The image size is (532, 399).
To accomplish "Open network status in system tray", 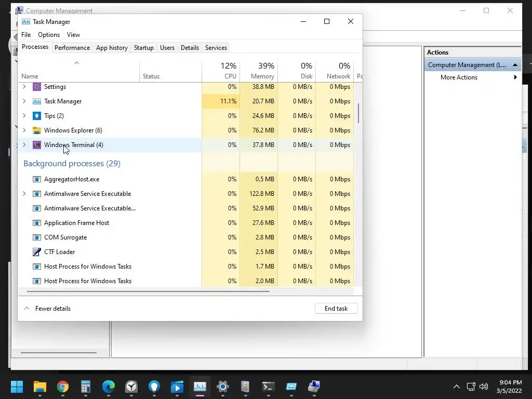I will 471,387.
